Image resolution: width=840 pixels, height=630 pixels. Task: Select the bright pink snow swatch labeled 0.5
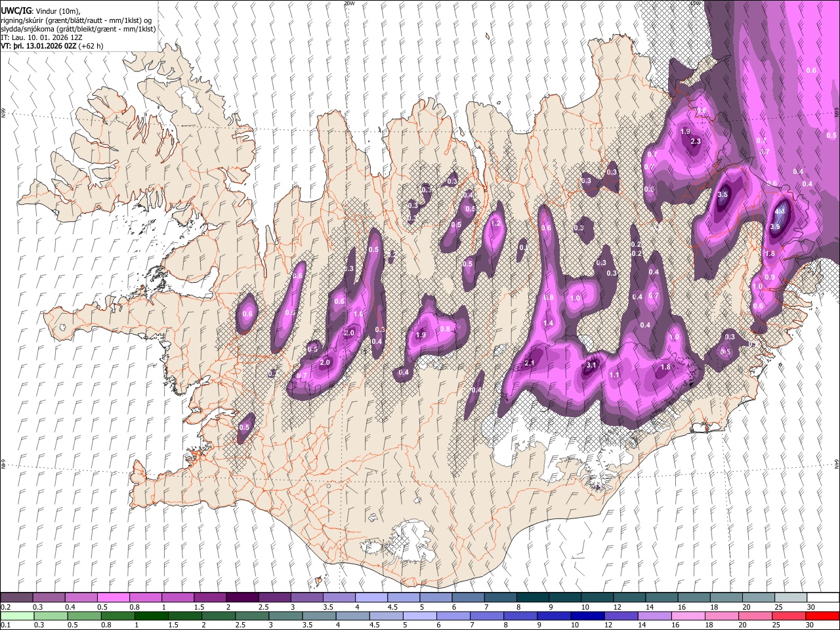[x=113, y=597]
